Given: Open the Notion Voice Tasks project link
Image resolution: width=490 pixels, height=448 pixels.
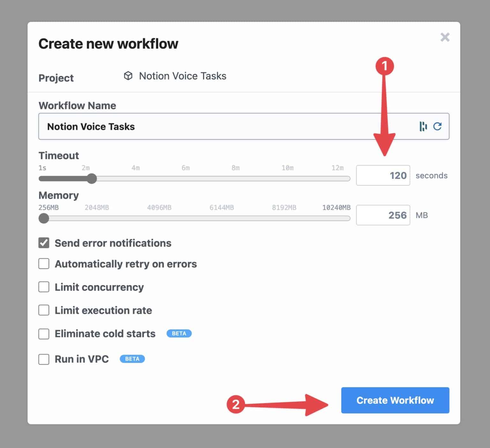Looking at the screenshot, I should point(182,76).
